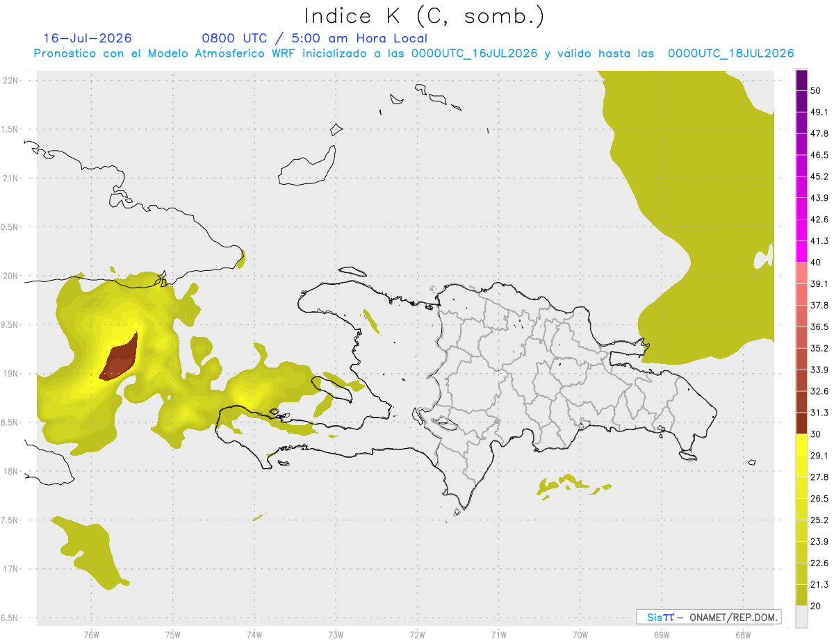
Task: Click the "73W" longitude label
Action: click(336, 635)
